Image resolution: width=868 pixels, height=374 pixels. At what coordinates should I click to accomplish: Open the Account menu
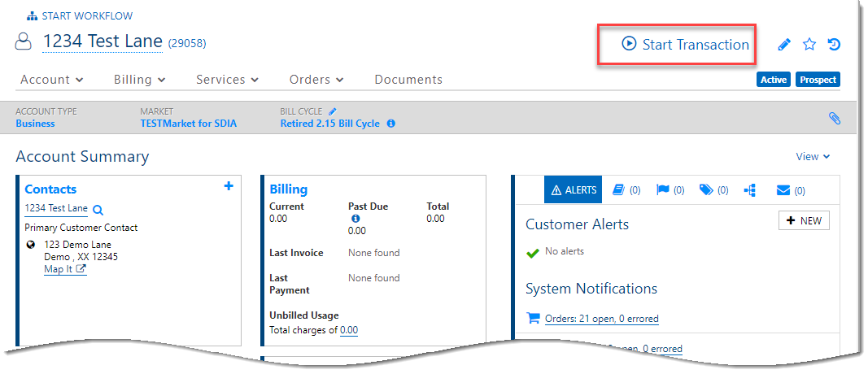[x=52, y=80]
